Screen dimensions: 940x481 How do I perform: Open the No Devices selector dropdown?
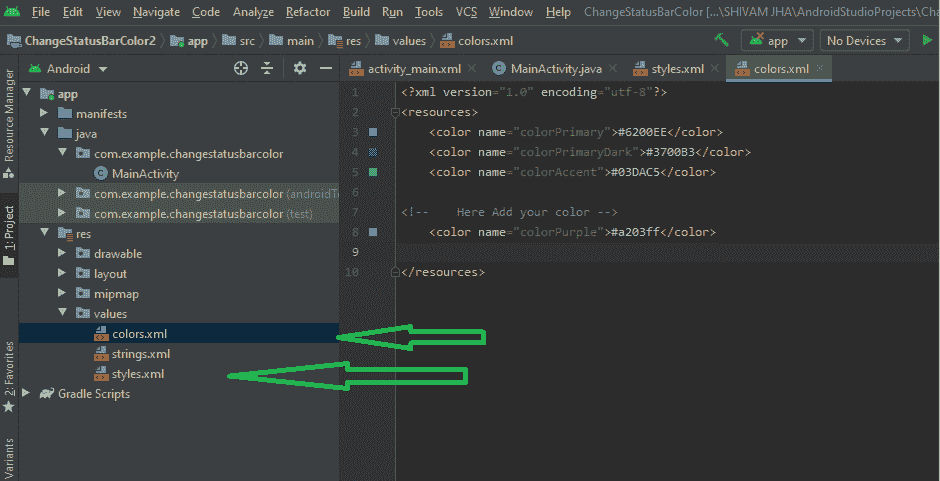coord(864,41)
